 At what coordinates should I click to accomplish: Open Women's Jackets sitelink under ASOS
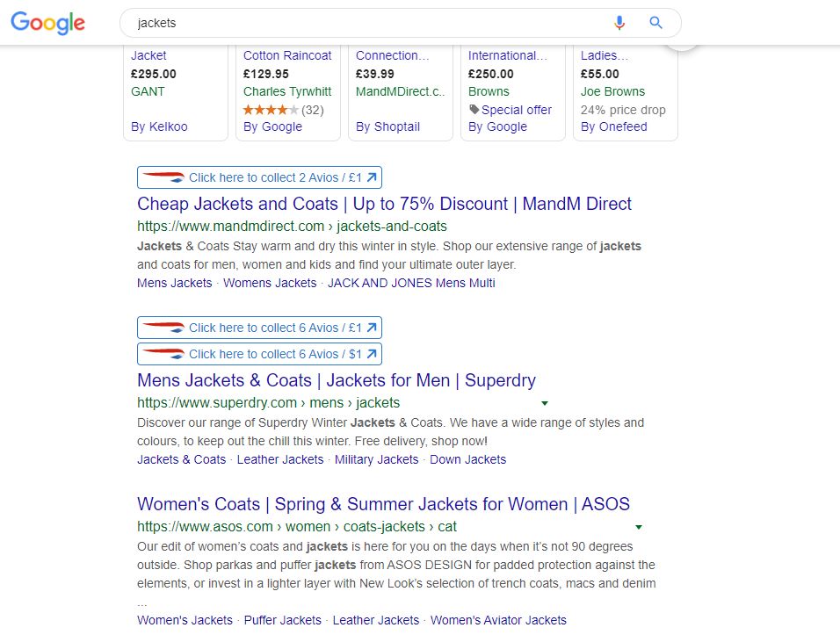pyautogui.click(x=185, y=621)
